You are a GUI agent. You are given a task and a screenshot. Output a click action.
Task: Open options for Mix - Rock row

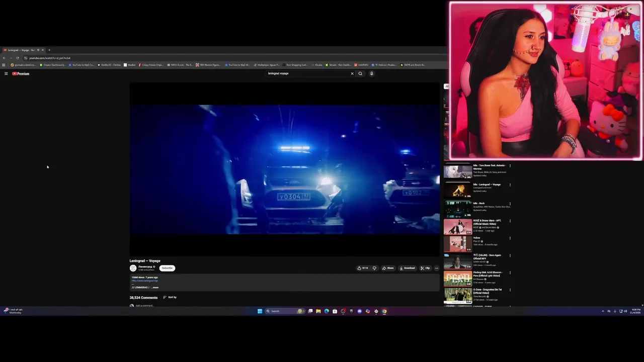(510, 204)
